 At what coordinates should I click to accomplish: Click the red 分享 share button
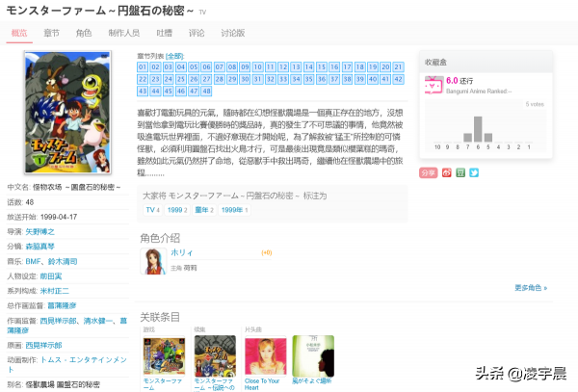click(429, 172)
